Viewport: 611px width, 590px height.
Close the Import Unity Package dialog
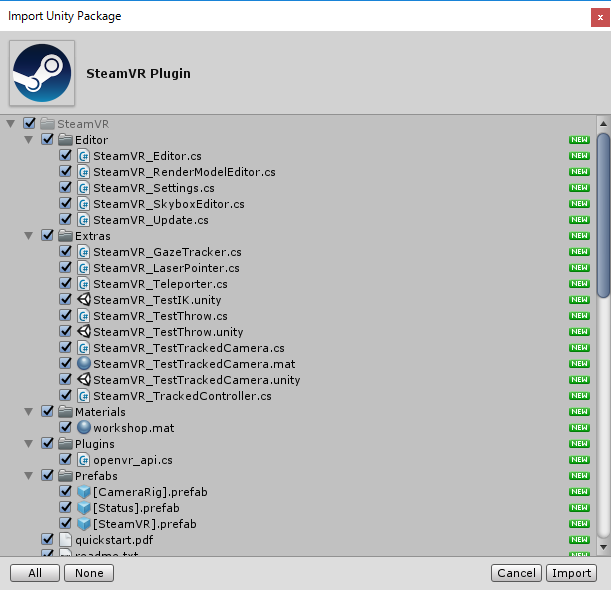point(600,18)
